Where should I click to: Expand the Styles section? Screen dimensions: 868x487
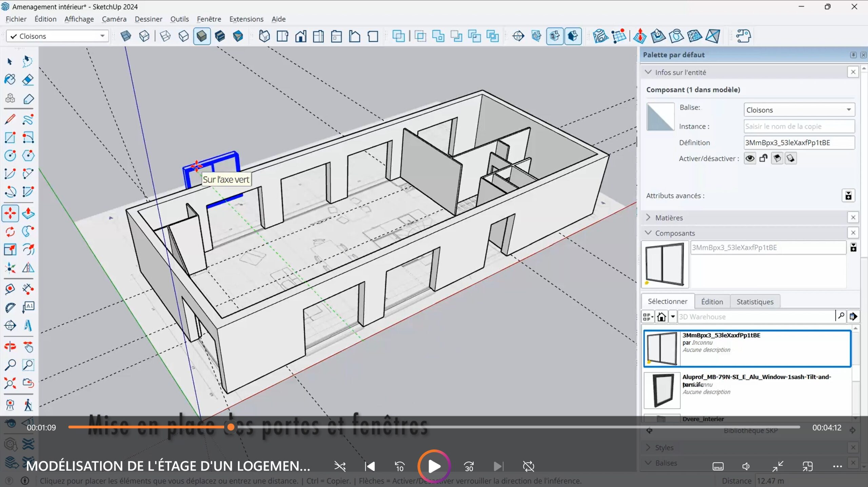tap(648, 447)
